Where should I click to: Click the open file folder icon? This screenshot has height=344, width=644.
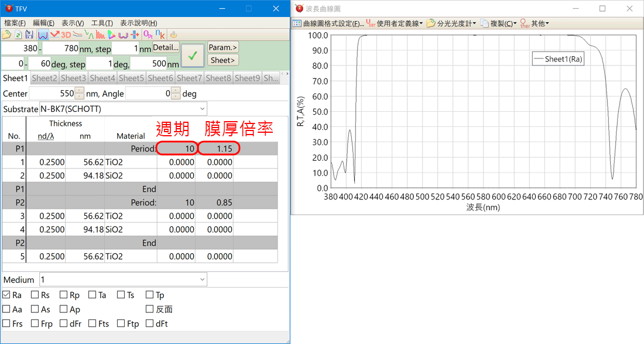[6, 35]
